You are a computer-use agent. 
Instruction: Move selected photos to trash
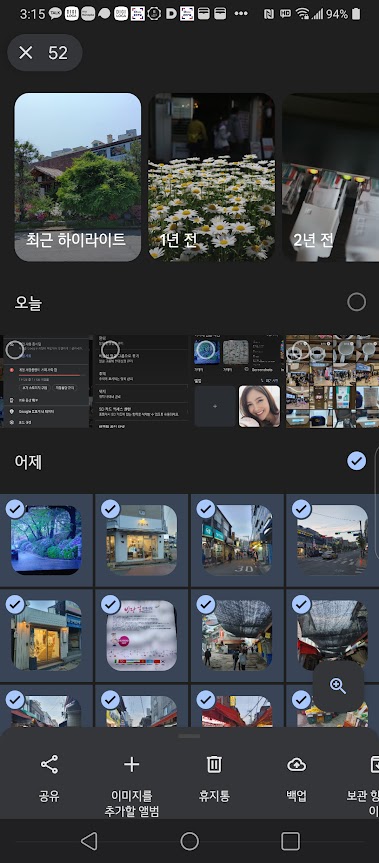pos(214,764)
